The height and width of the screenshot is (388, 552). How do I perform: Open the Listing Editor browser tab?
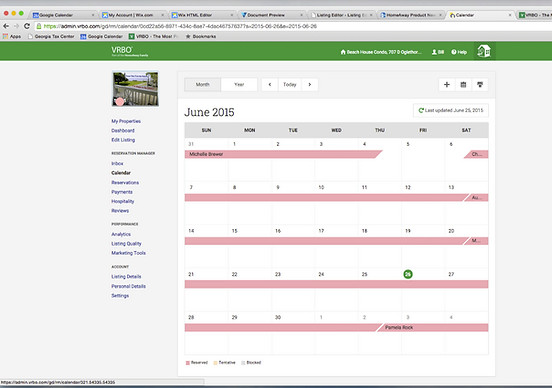(x=340, y=15)
